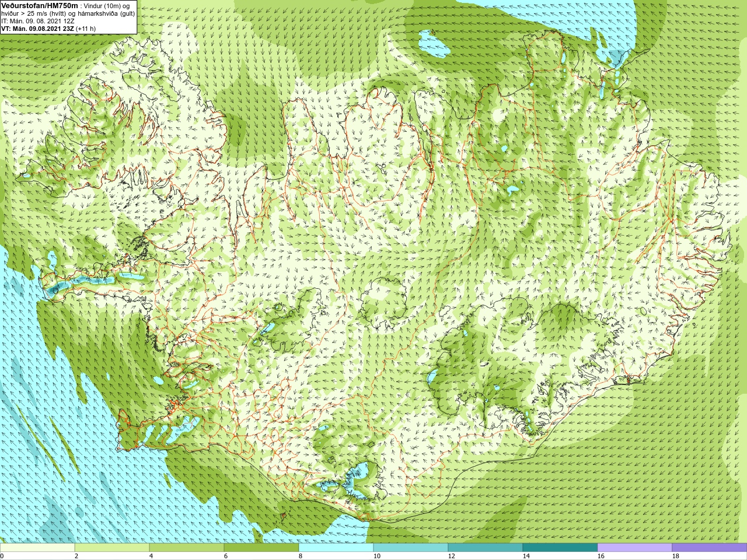Click the legend scale value 16
747x560 pixels.
tap(601, 556)
